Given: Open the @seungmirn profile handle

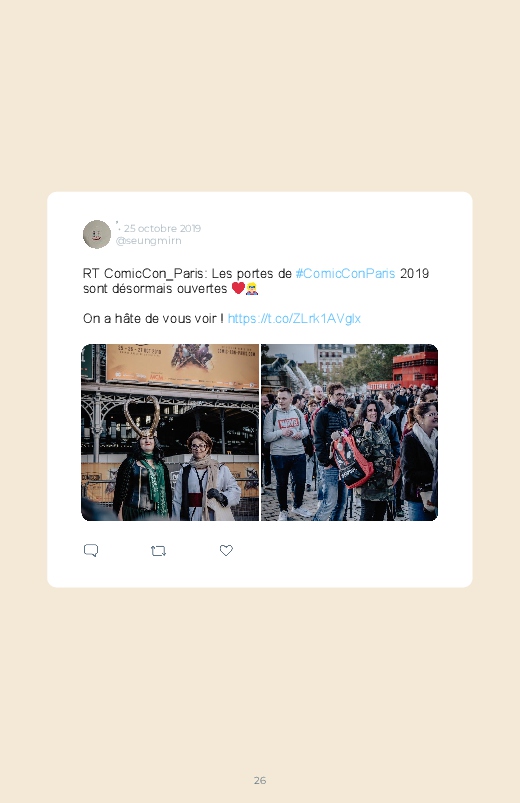Looking at the screenshot, I should point(149,241).
